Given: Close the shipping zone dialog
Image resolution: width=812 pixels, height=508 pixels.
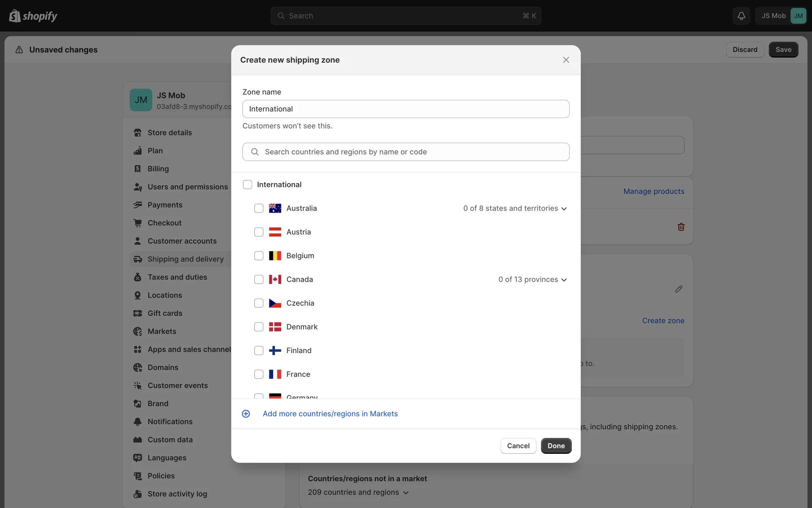Looking at the screenshot, I should 566,60.
